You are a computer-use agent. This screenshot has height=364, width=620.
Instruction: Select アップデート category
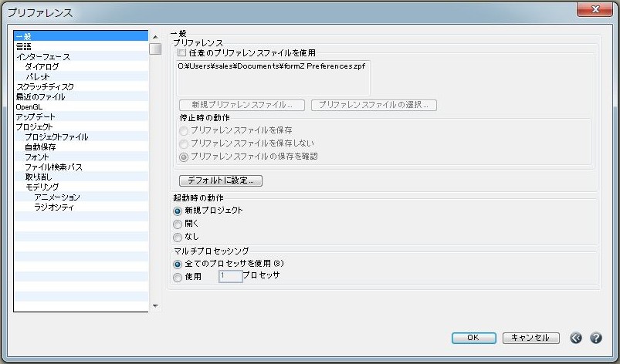(x=81, y=117)
